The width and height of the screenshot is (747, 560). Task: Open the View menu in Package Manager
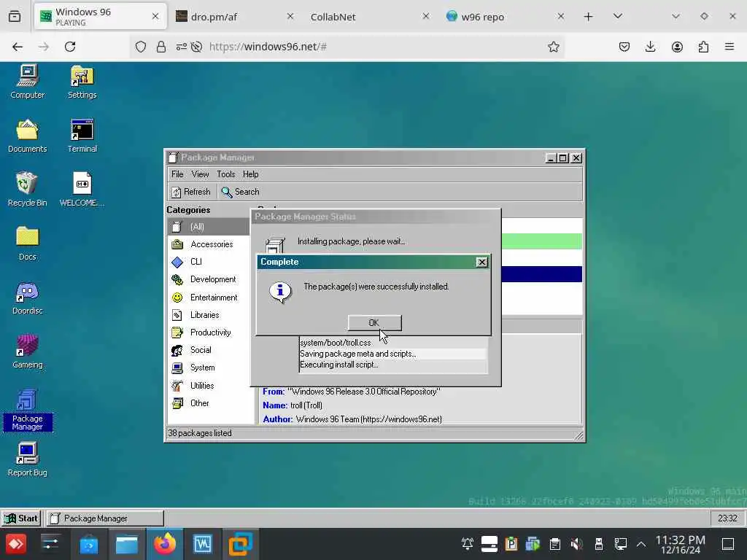(200, 174)
